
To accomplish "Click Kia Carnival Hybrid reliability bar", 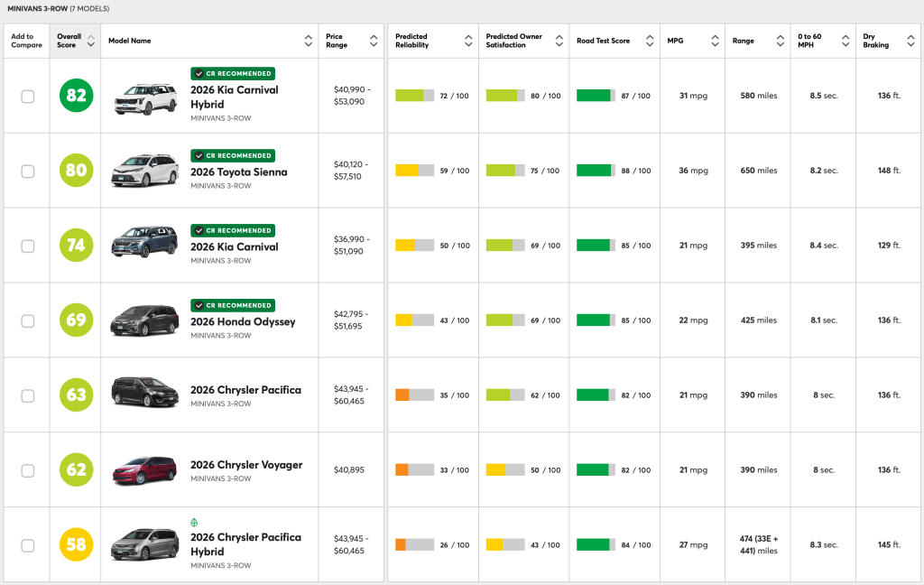I will click(415, 96).
